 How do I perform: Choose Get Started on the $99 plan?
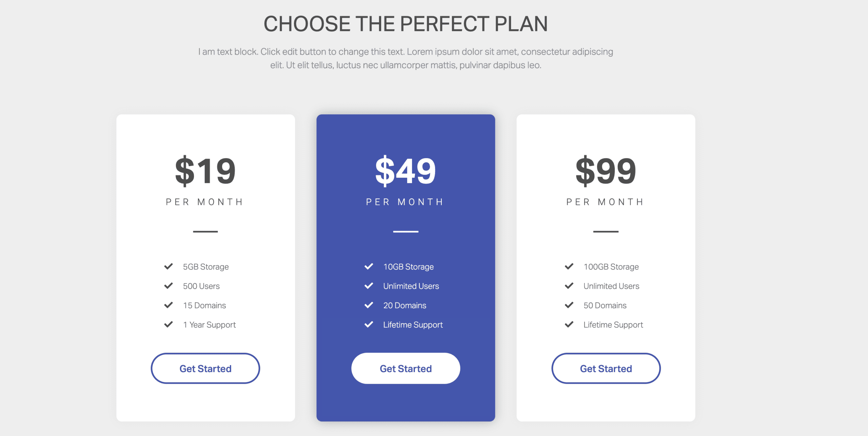tap(606, 368)
